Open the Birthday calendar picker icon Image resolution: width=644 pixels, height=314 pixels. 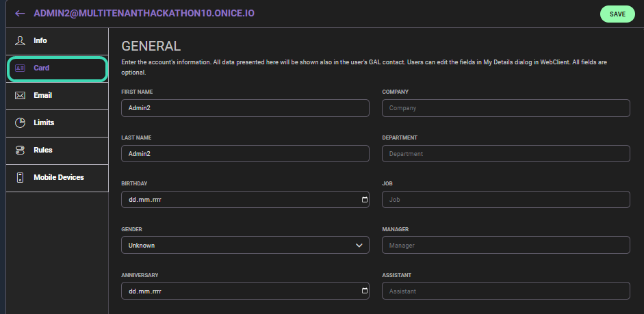pos(364,200)
